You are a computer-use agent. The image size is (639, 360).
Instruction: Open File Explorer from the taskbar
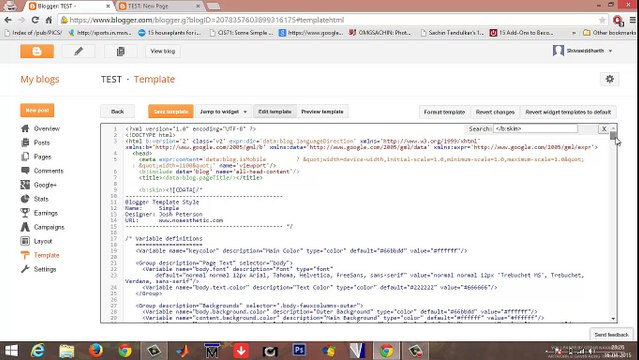[x=66, y=351]
